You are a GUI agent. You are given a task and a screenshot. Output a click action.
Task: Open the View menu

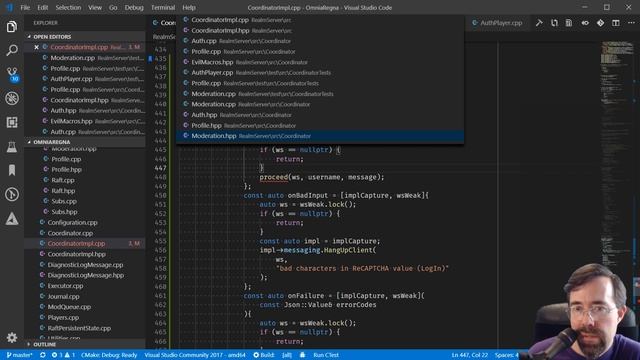tap(95, 7)
